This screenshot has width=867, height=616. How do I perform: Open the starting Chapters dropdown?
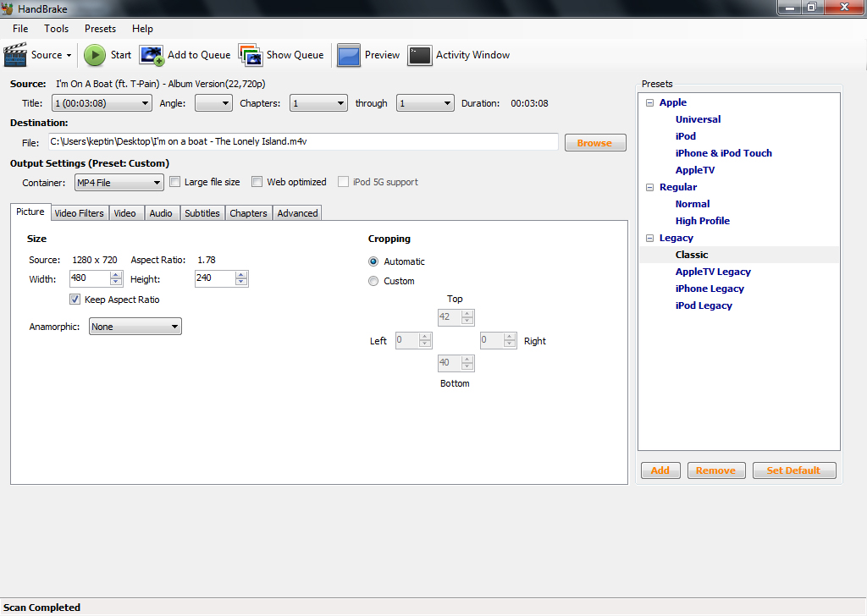318,103
